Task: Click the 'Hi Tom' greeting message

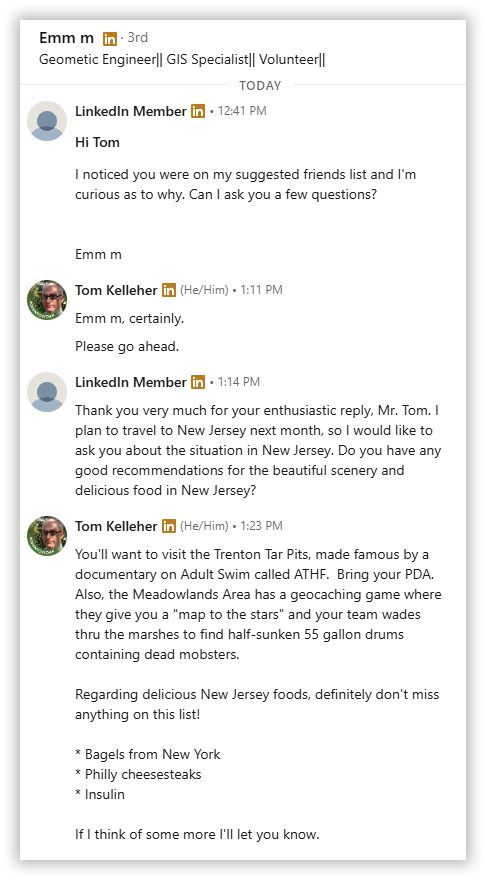Action: 98,143
